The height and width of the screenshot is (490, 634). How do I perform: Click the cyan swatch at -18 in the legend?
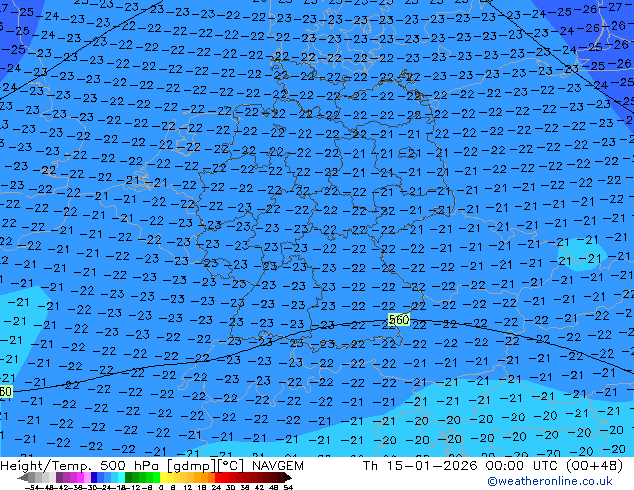tap(121, 477)
